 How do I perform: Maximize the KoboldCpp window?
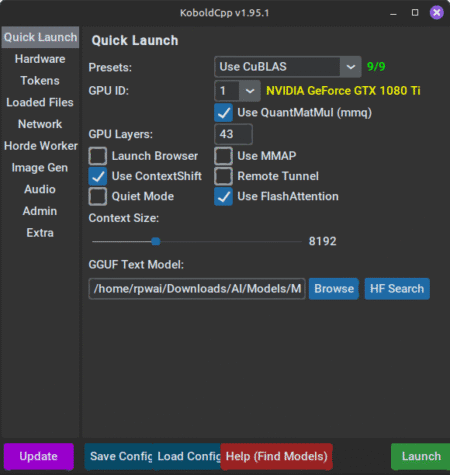(415, 13)
